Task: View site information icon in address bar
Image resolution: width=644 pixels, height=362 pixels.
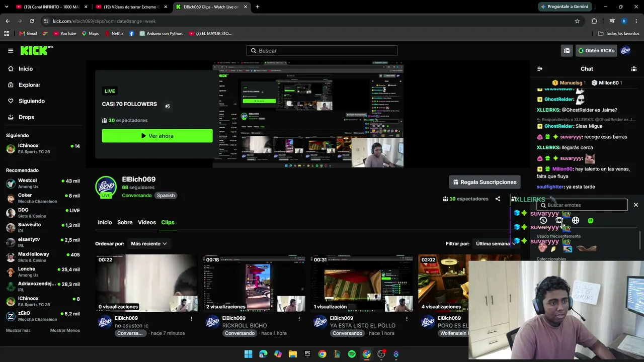Action: pos(46,21)
